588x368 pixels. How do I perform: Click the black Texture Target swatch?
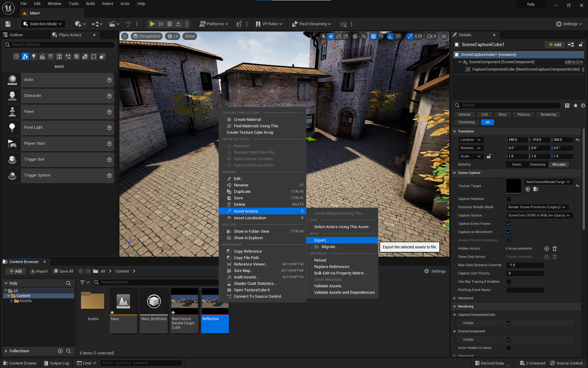click(x=513, y=186)
